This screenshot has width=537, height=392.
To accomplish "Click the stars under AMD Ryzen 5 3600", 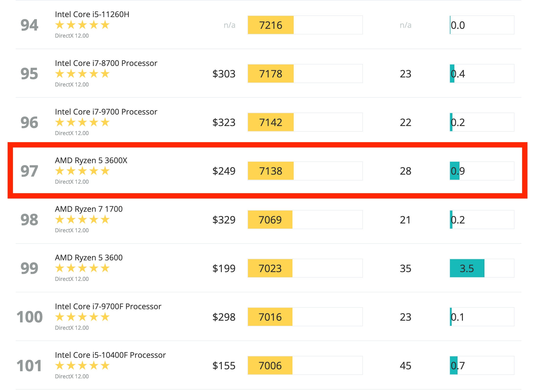I will [82, 268].
